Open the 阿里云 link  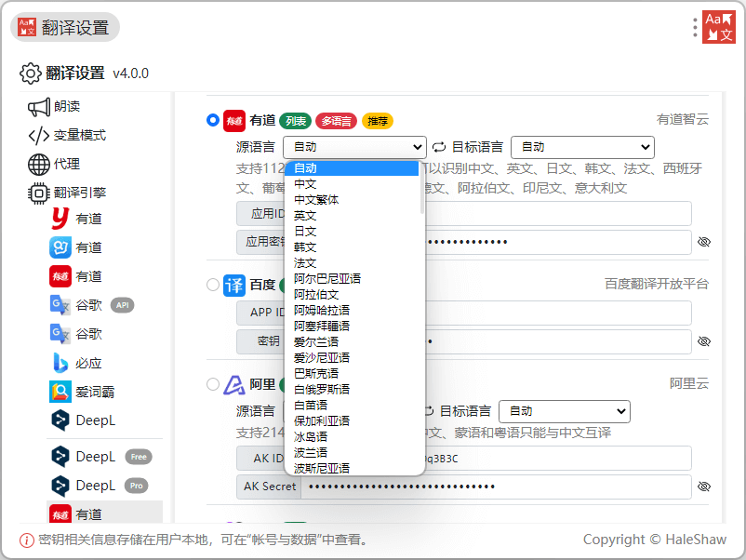689,383
